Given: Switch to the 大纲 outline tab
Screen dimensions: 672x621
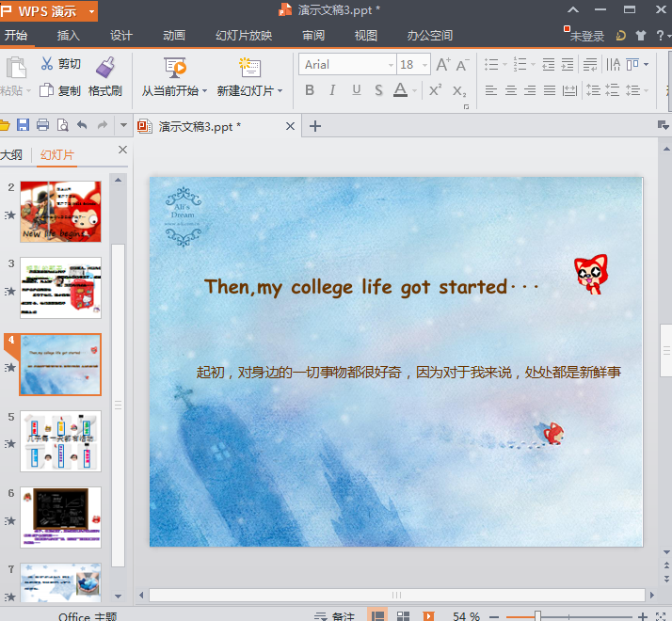Looking at the screenshot, I should click(11, 154).
